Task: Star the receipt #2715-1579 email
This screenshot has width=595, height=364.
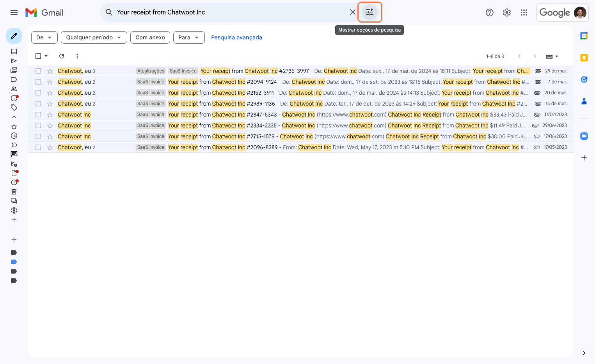Action: [x=50, y=136]
